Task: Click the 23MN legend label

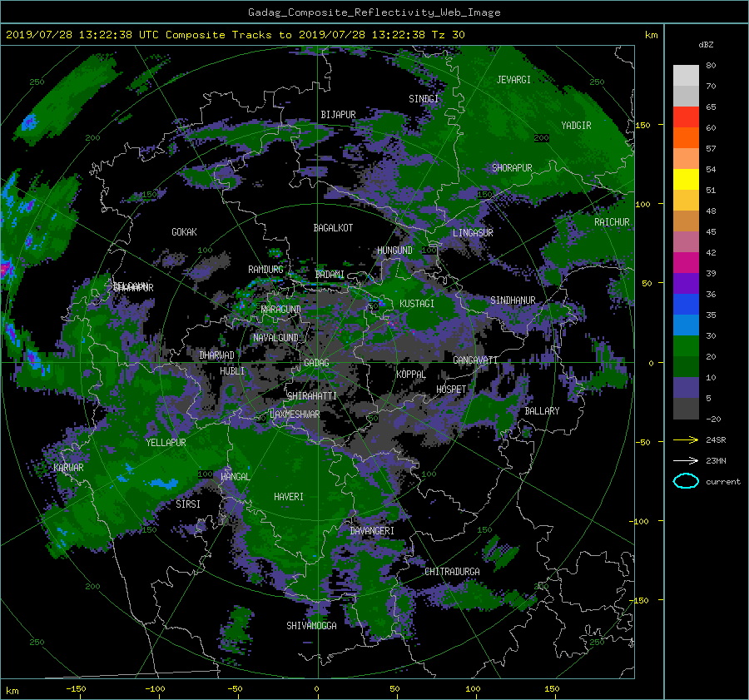Action: coord(716,461)
